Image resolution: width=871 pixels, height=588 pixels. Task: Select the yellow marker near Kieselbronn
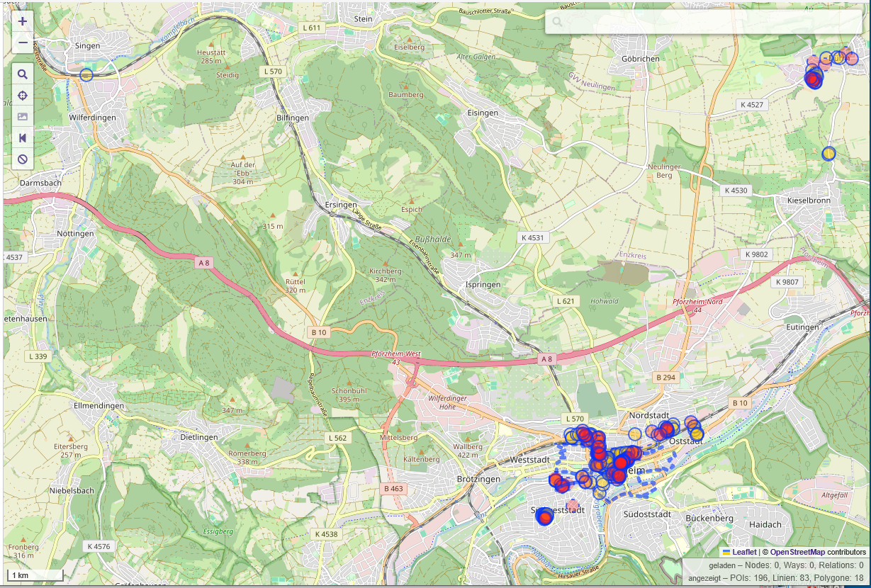click(x=828, y=153)
